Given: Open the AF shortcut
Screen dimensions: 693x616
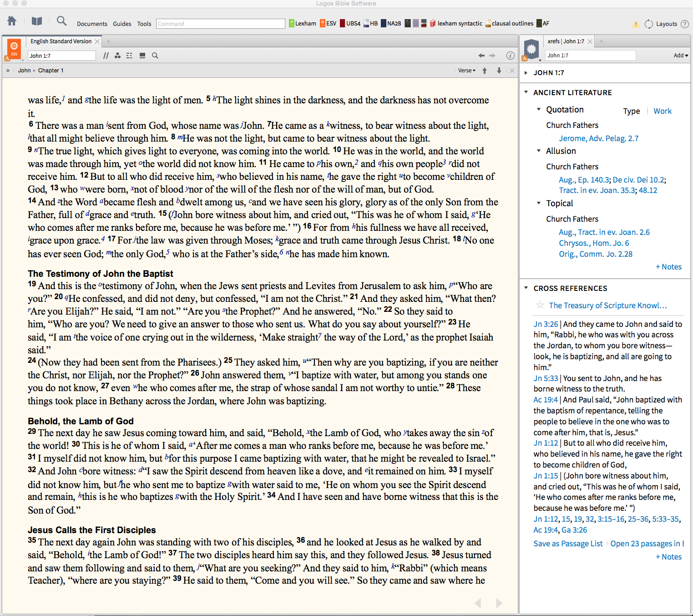Looking at the screenshot, I should pos(543,23).
